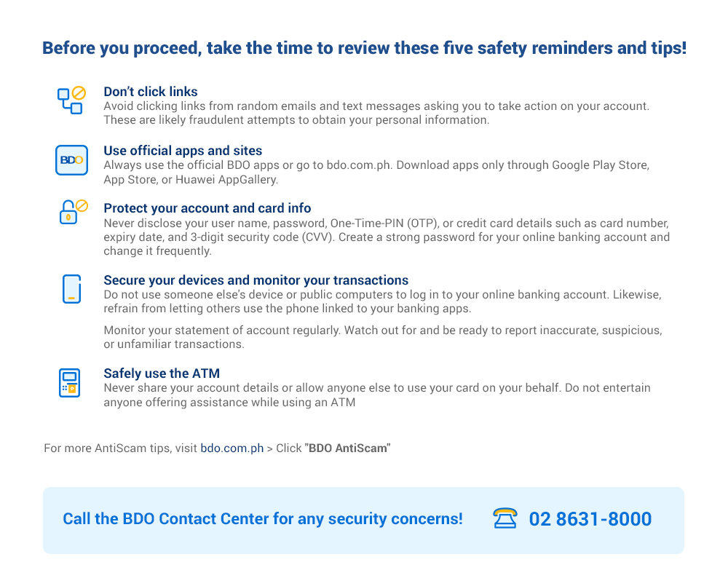Screen dimensions: 728x562
Task: Click the light blue contact center banner
Action: point(363,521)
